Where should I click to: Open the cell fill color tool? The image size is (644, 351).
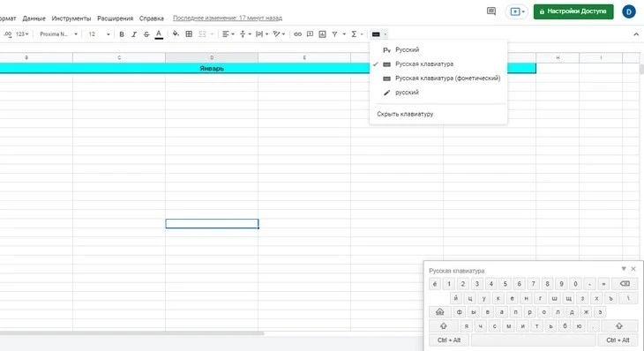(x=176, y=34)
